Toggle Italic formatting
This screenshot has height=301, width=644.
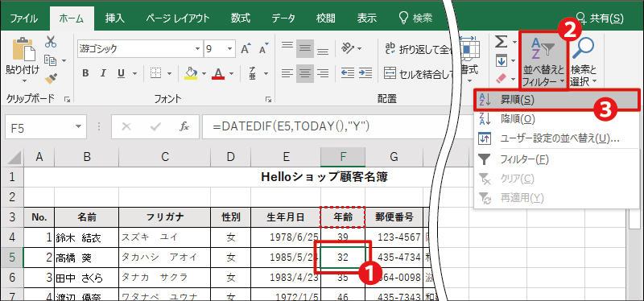tap(104, 73)
